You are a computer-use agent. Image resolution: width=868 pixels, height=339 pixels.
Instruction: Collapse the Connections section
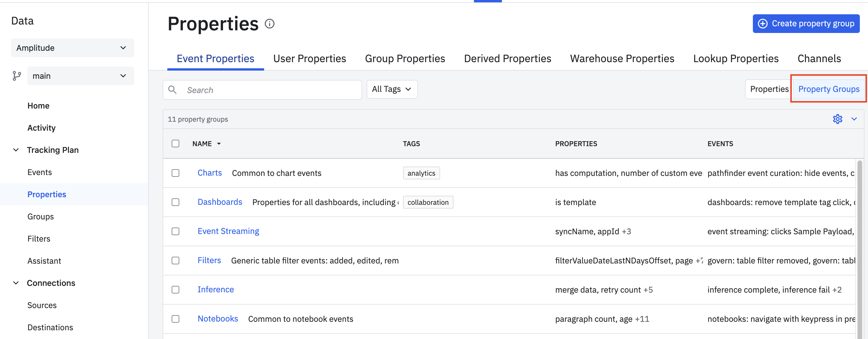(16, 283)
